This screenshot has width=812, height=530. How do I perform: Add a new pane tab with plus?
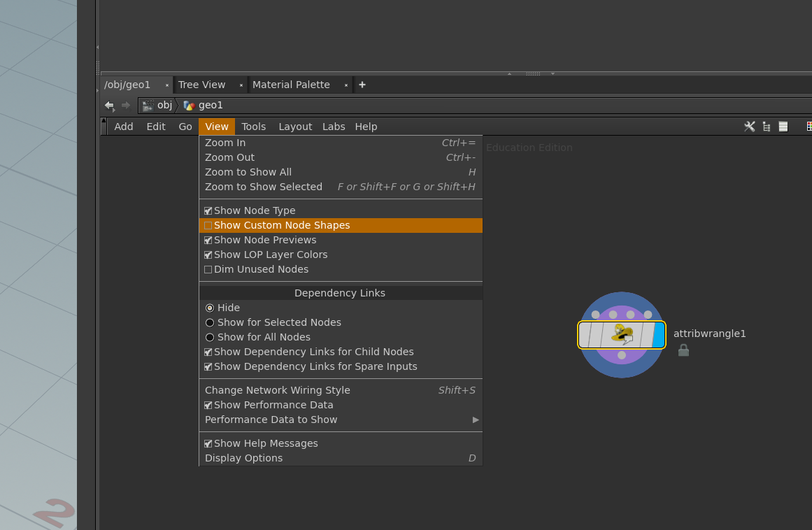(362, 85)
